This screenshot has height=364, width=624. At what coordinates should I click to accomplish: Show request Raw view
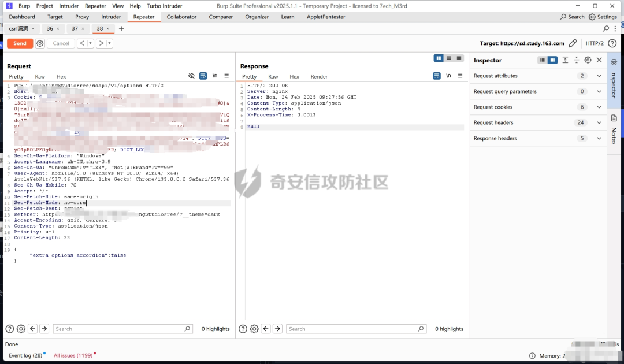40,76
